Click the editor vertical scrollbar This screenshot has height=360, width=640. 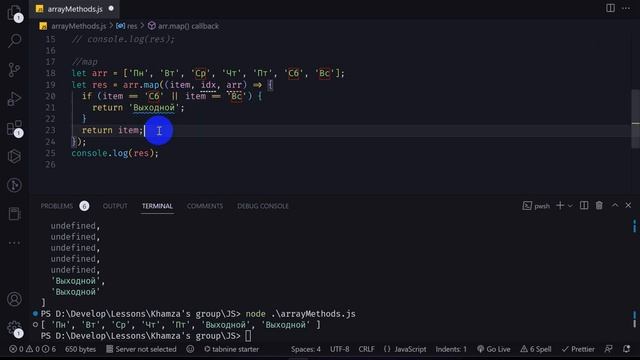(x=635, y=118)
